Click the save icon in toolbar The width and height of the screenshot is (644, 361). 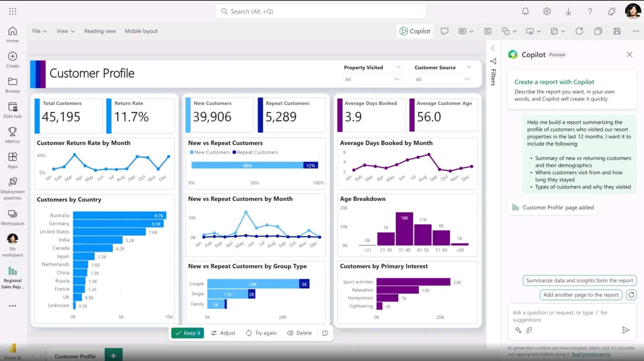pos(617,31)
